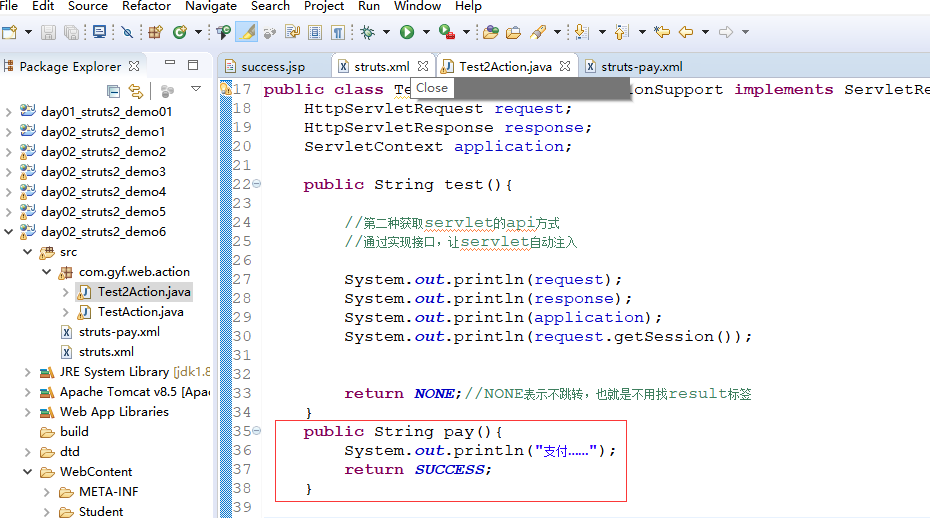Switch to the struts.xml editor tab

click(381, 66)
